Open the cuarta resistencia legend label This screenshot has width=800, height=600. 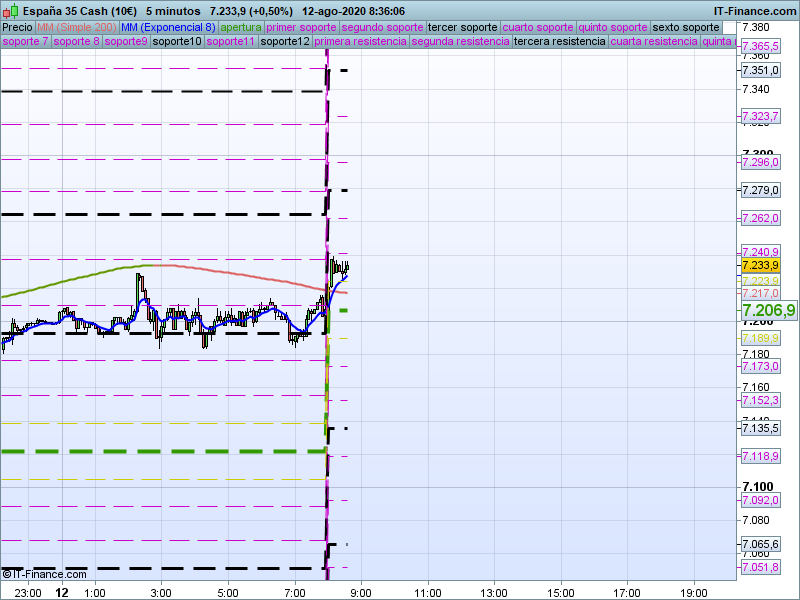(653, 42)
